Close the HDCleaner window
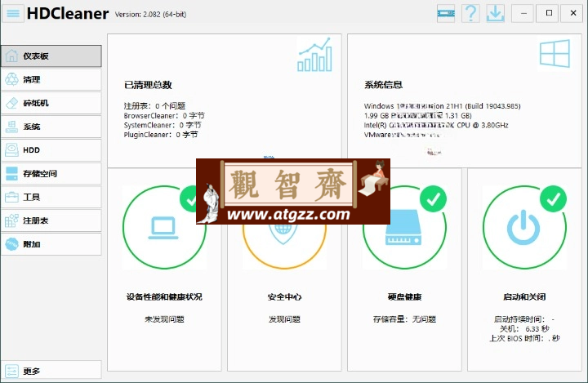588x383 pixels. [x=572, y=14]
